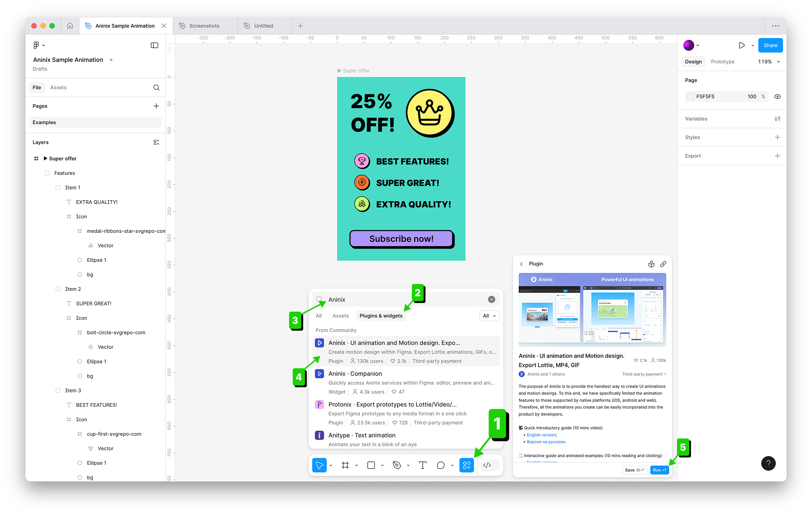Toggle the sidebar panel layout icon
This screenshot has height=515, width=812.
(155, 45)
